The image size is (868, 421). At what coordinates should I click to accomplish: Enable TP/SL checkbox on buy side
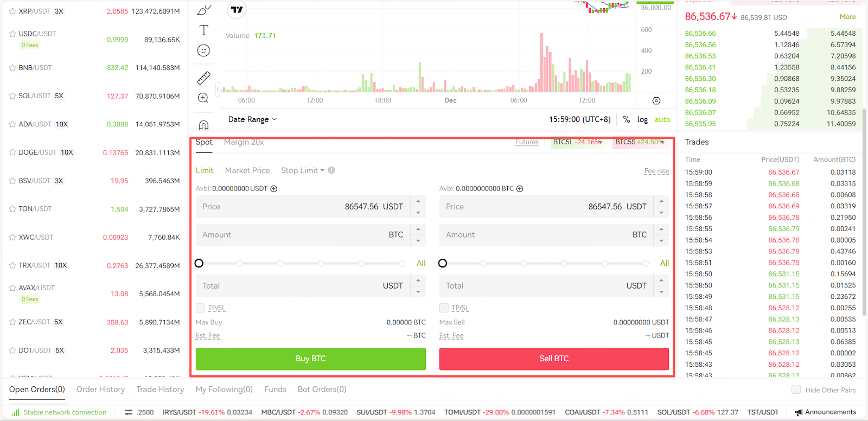coord(200,308)
